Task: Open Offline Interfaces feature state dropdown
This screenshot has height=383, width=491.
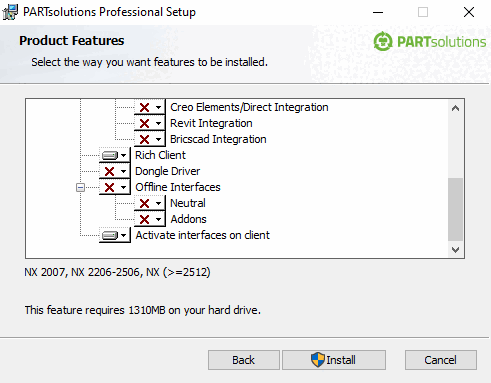Action: [115, 187]
